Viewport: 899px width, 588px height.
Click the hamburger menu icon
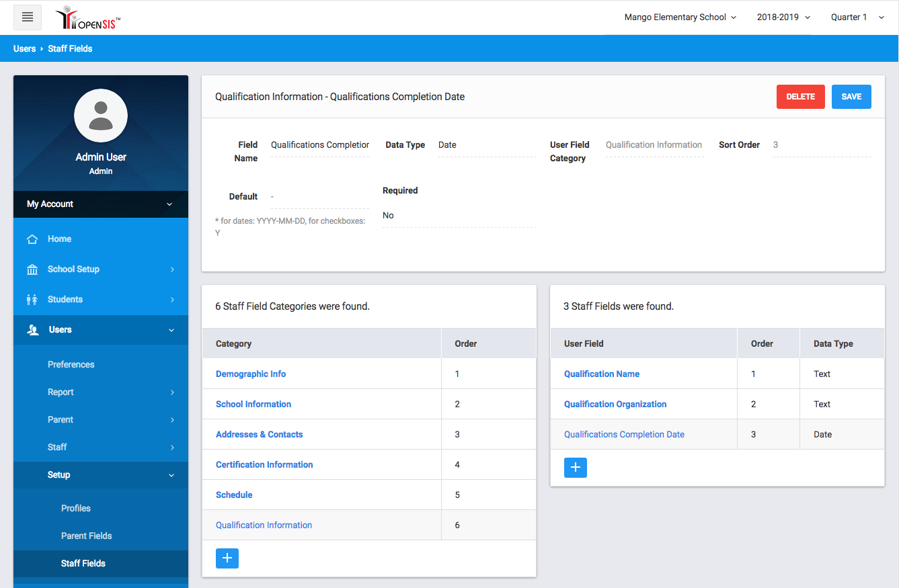28,17
